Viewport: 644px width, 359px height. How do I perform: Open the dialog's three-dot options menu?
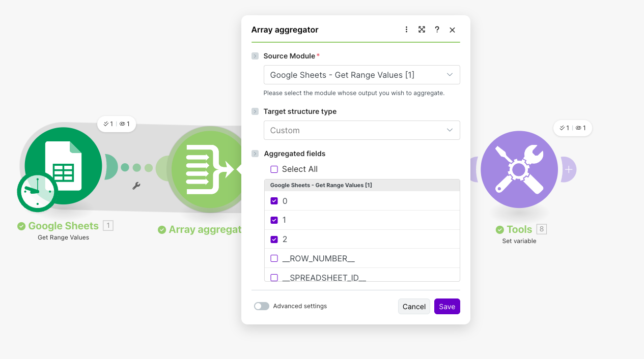pyautogui.click(x=406, y=29)
